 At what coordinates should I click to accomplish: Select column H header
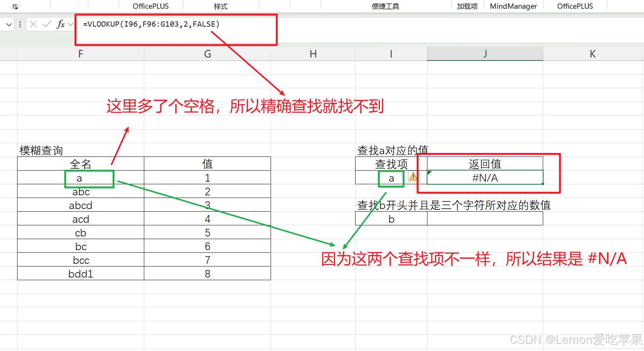coord(313,54)
